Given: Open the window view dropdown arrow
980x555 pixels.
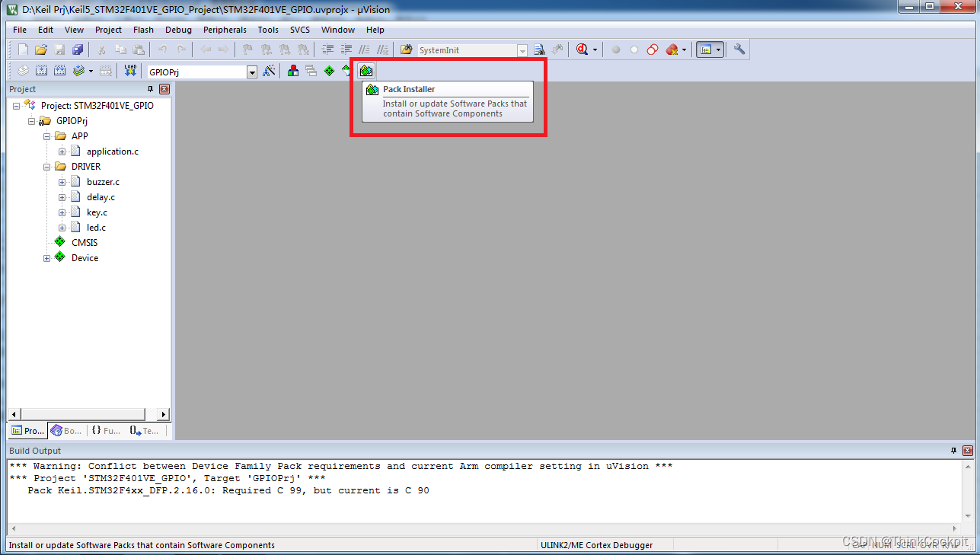Looking at the screenshot, I should coord(718,49).
